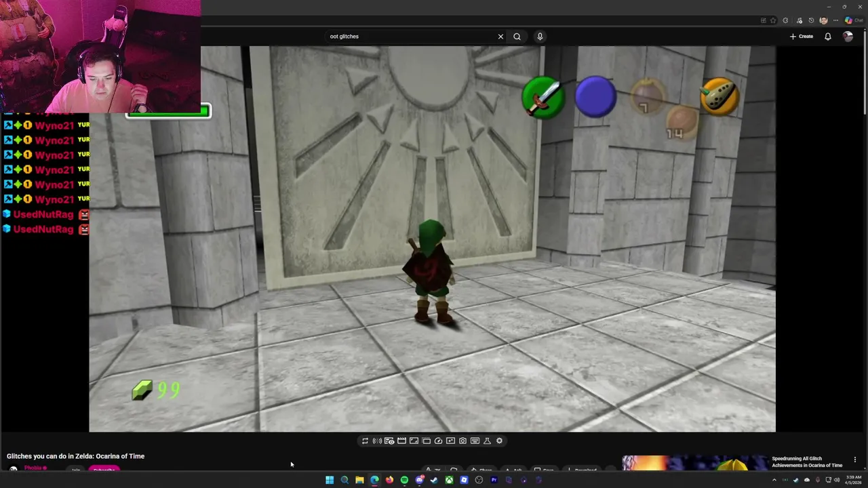The width and height of the screenshot is (868, 488).
Task: Open Premiere Pro from the taskbar
Action: tap(494, 480)
